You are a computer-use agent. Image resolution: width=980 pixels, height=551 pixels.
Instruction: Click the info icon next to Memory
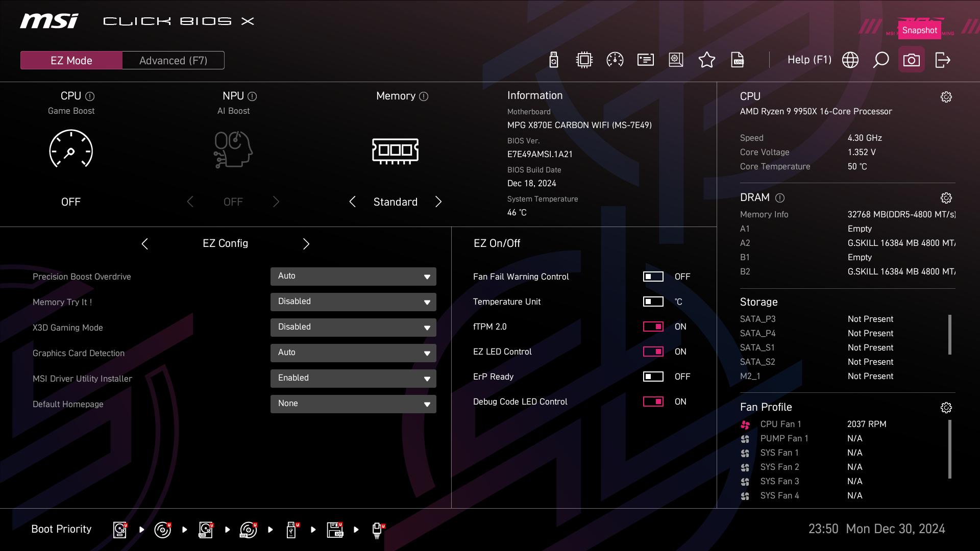[424, 96]
